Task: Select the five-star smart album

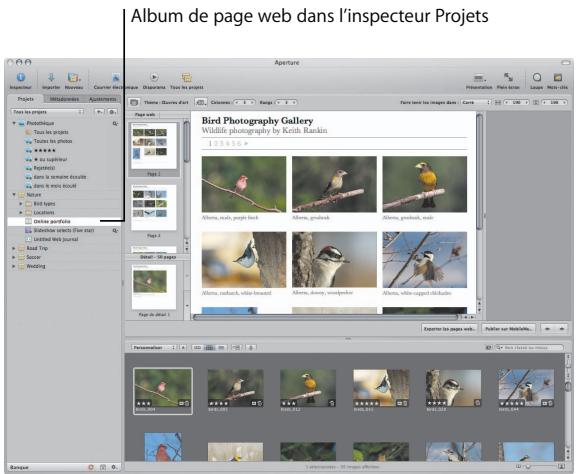Action: [x=44, y=150]
